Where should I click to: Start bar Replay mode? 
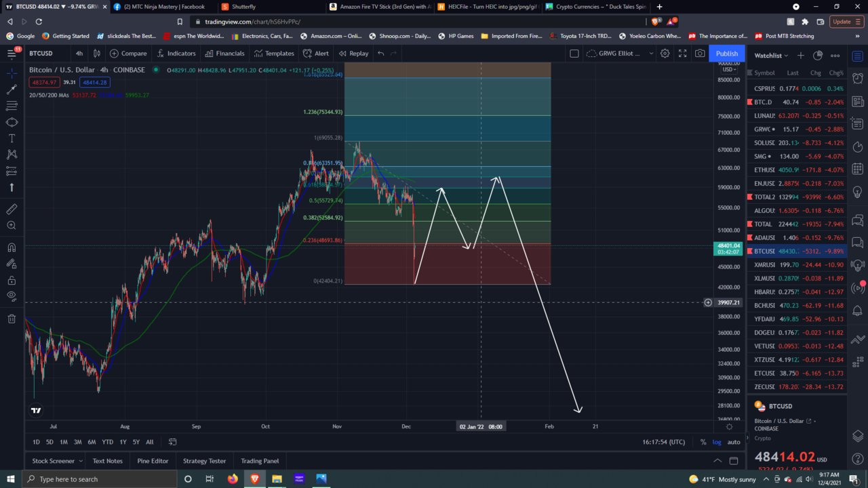point(353,54)
